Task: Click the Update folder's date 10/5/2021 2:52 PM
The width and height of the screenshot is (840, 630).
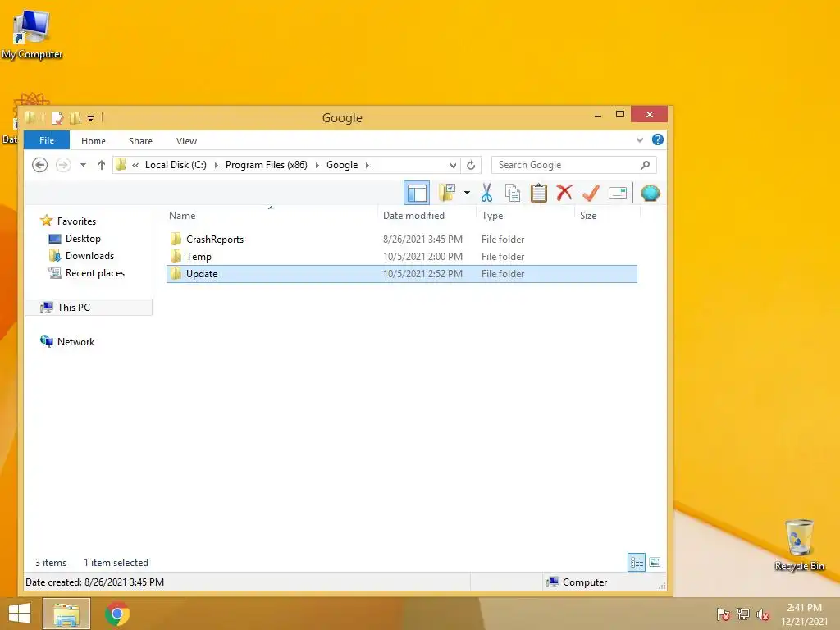Action: 422,274
